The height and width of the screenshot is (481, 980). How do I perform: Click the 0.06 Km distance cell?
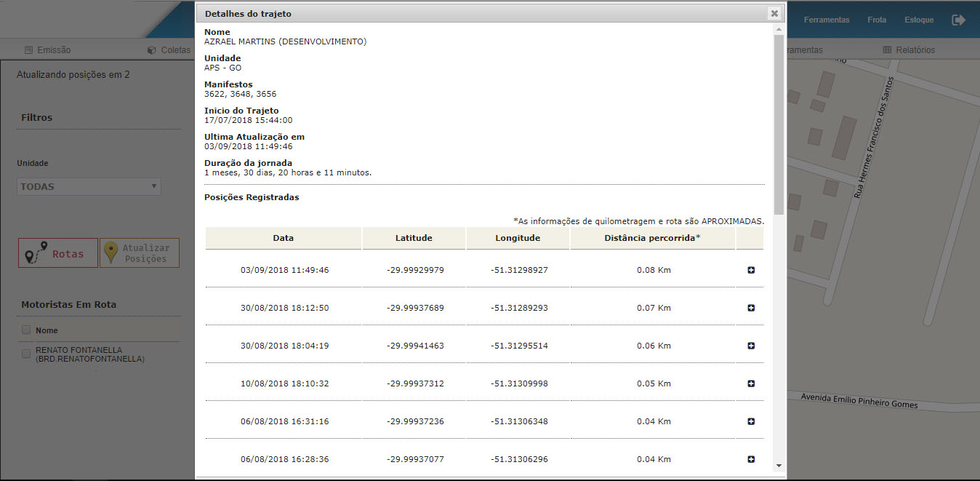coord(654,346)
